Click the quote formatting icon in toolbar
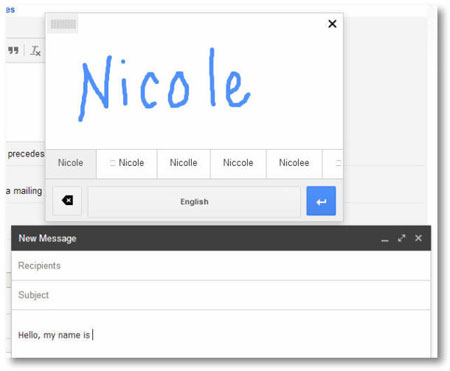 tap(14, 51)
